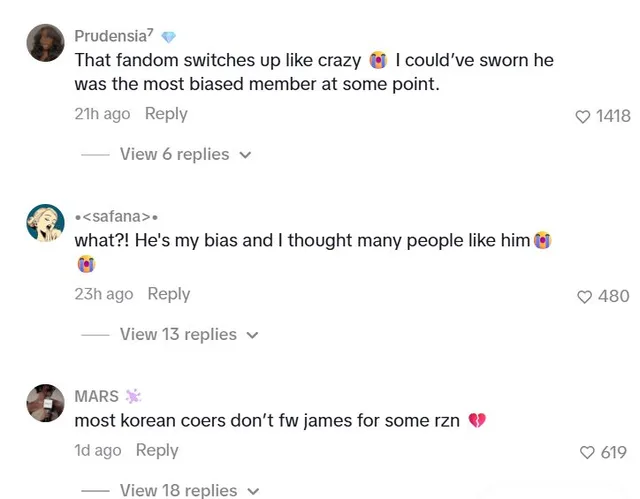The image size is (640, 499).
Task: Click the purple splash badge beside MARS
Action: point(133,396)
